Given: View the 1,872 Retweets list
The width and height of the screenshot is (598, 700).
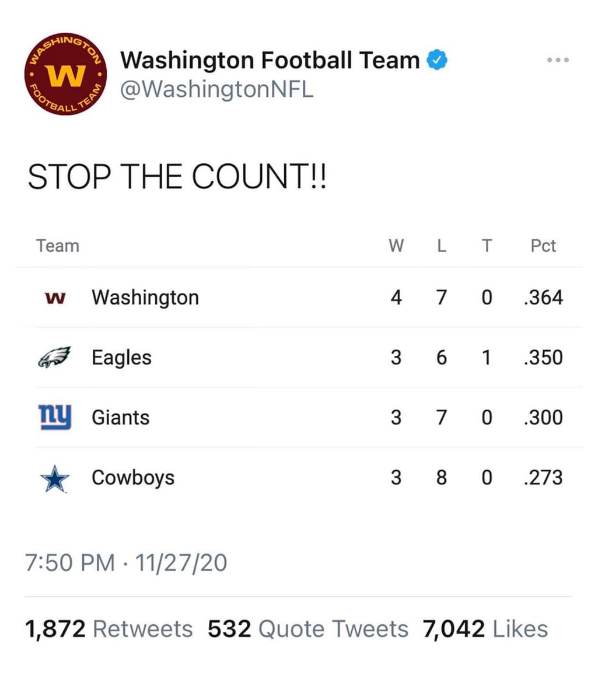Looking at the screenshot, I should [109, 629].
